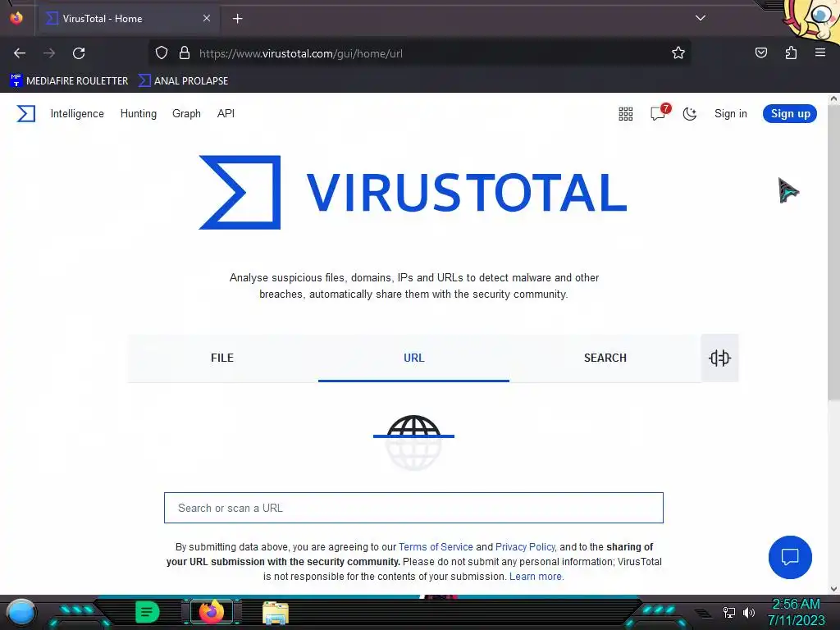Image resolution: width=840 pixels, height=630 pixels.
Task: Open the Privacy Policy link
Action: [525, 547]
